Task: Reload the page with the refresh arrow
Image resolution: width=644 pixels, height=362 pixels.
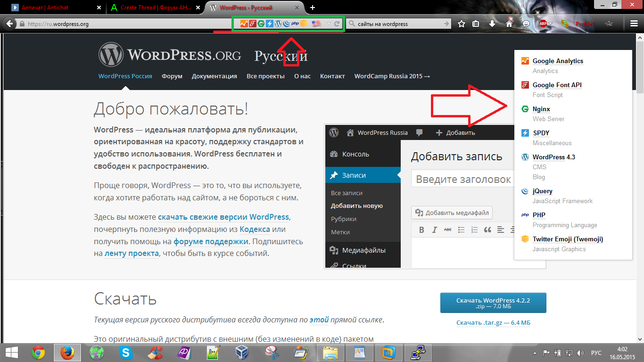Action: coord(337,24)
